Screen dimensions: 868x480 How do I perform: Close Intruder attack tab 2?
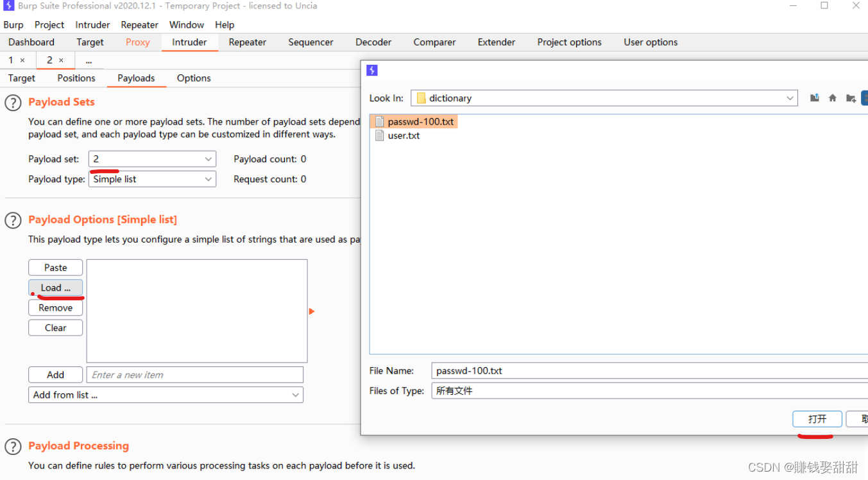pos(61,60)
